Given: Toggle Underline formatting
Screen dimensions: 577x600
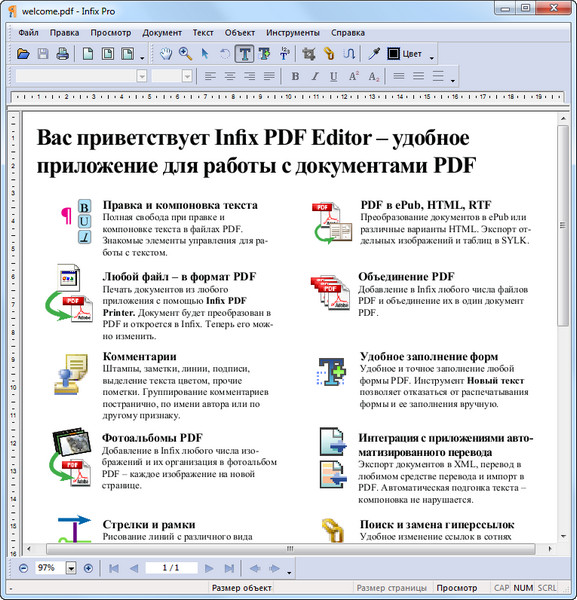Looking at the screenshot, I should 334,77.
